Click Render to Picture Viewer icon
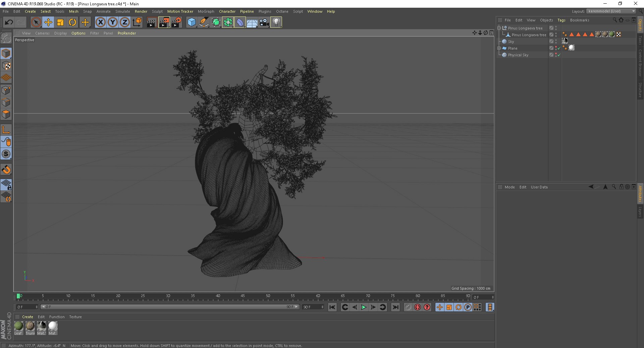 164,22
